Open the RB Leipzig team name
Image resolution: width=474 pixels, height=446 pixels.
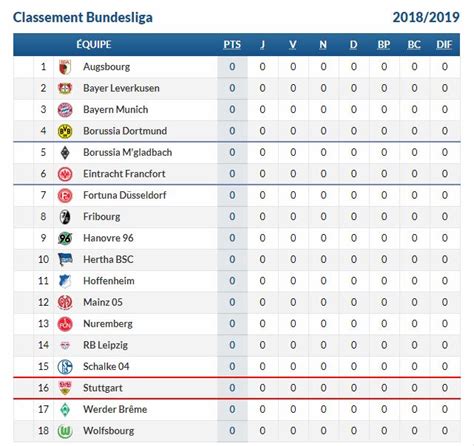pyautogui.click(x=105, y=345)
